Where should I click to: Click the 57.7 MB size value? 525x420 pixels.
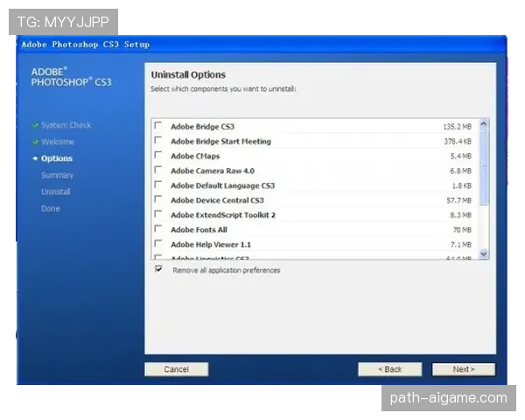458,200
